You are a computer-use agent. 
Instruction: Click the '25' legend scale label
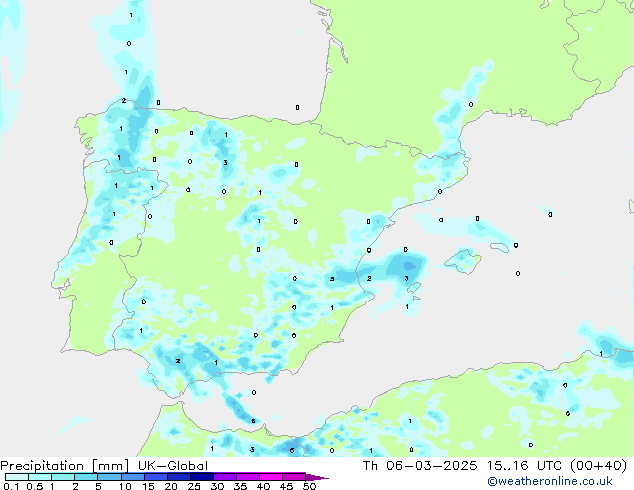click(x=194, y=486)
